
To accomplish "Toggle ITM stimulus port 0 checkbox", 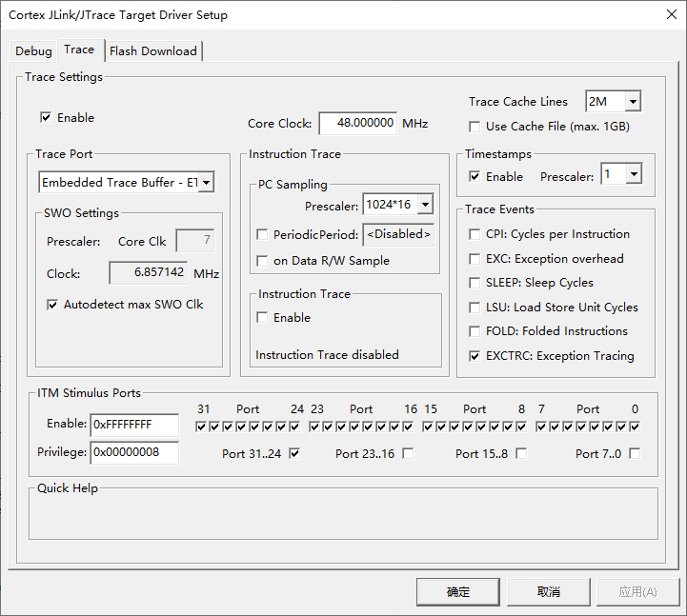I will [635, 427].
